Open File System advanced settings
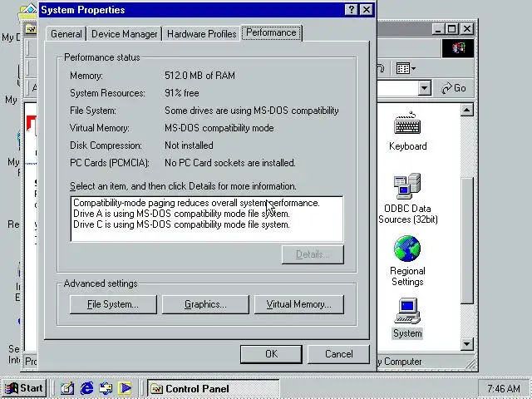Image resolution: width=532 pixels, height=399 pixels. coord(113,304)
